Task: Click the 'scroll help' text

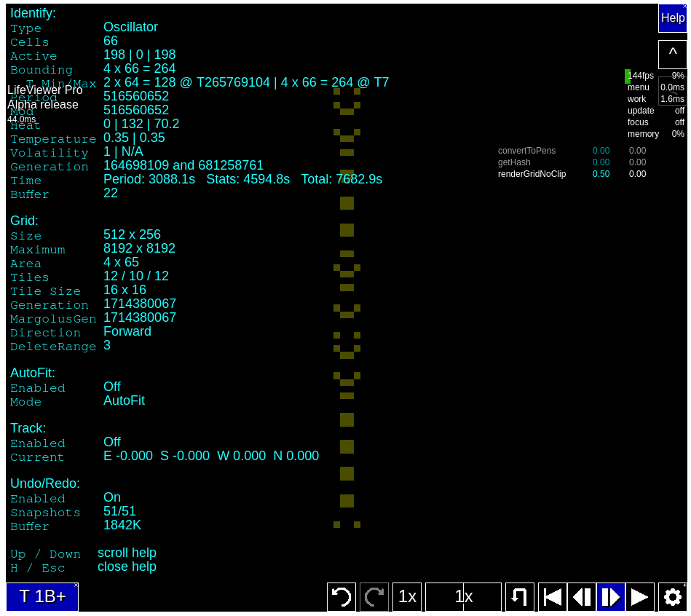Action: tap(127, 553)
